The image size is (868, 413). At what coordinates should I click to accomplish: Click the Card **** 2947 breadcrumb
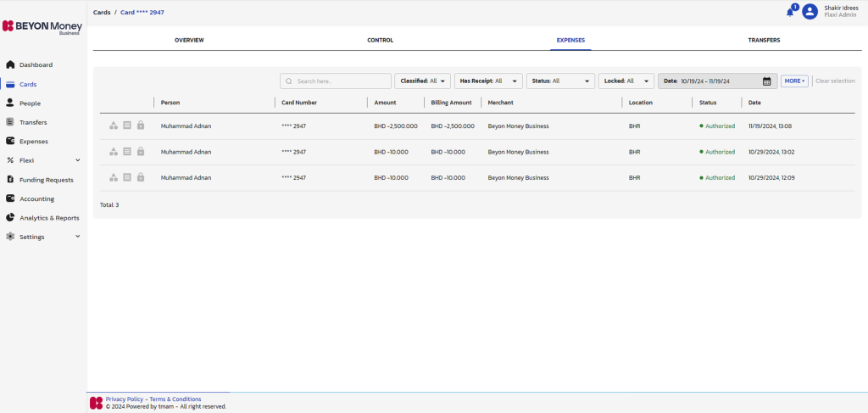pyautogui.click(x=142, y=12)
